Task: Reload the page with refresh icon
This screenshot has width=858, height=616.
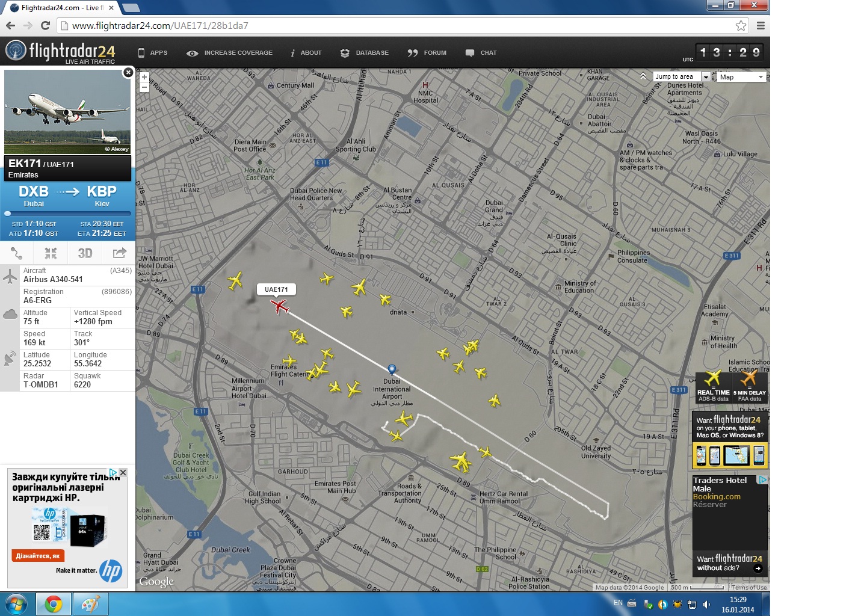Action: pos(45,25)
